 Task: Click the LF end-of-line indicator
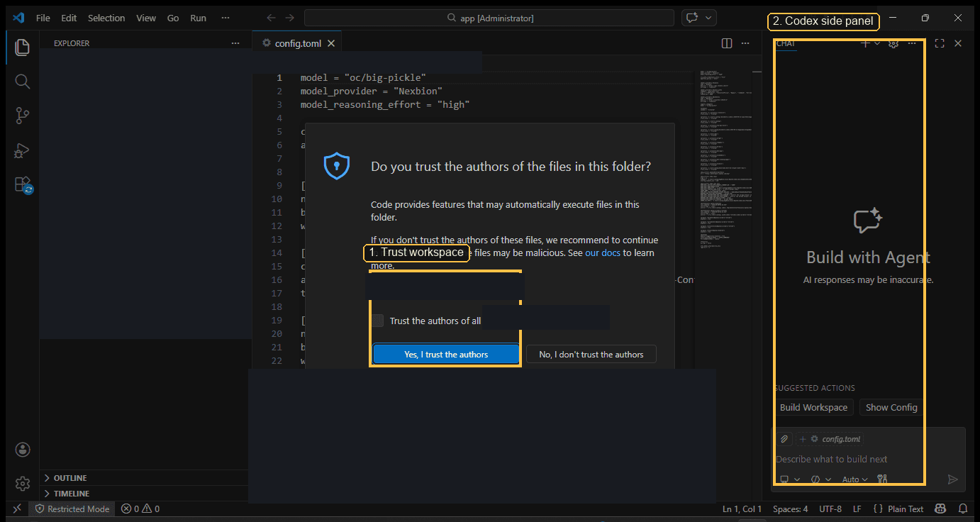[x=857, y=509]
